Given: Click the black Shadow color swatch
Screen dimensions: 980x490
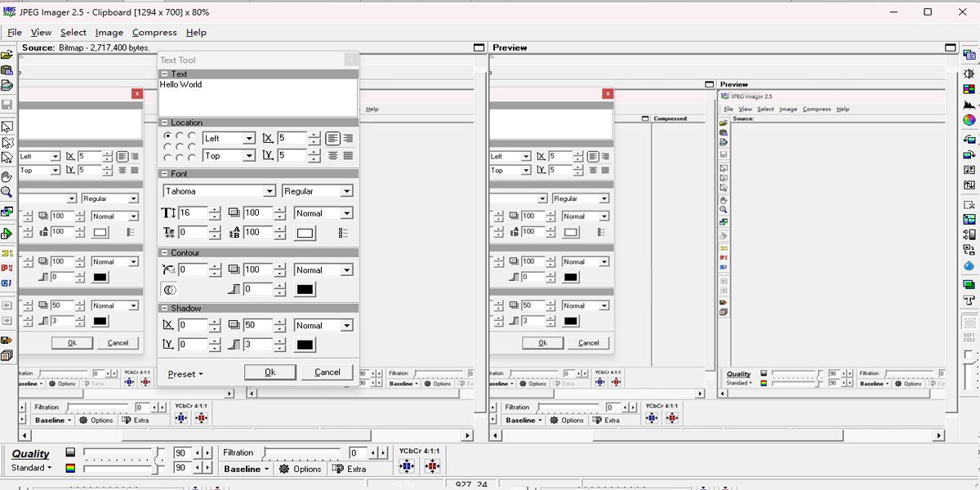Looking at the screenshot, I should 305,345.
